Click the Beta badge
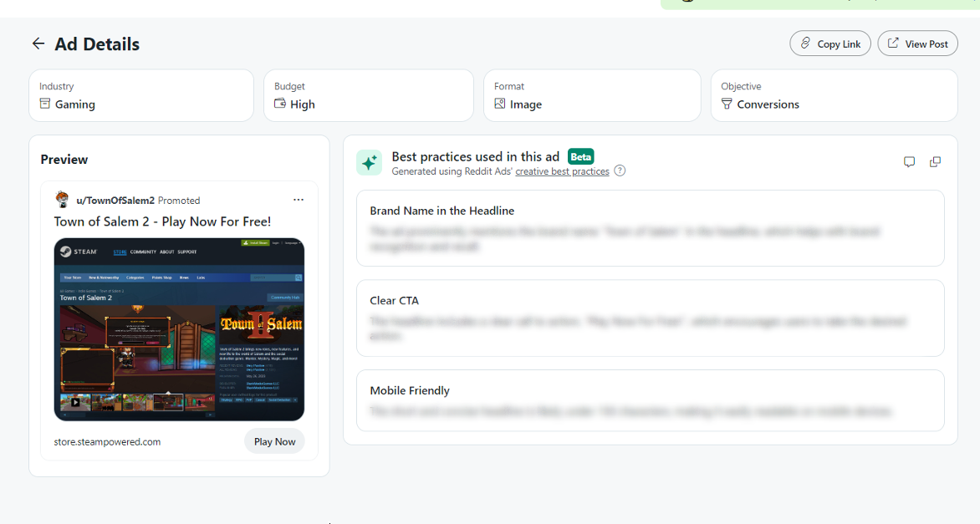 (x=580, y=157)
